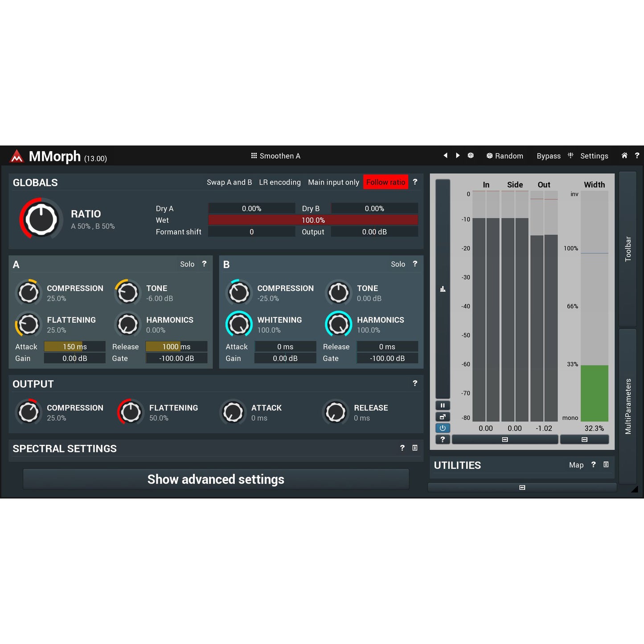The image size is (644, 644).
Task: Click the previous preset left arrow
Action: pos(445,156)
